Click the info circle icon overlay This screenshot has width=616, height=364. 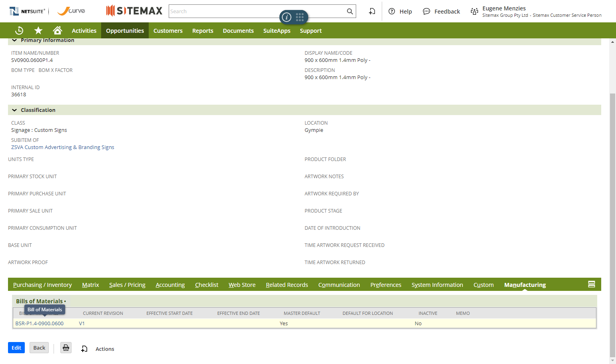(x=287, y=17)
